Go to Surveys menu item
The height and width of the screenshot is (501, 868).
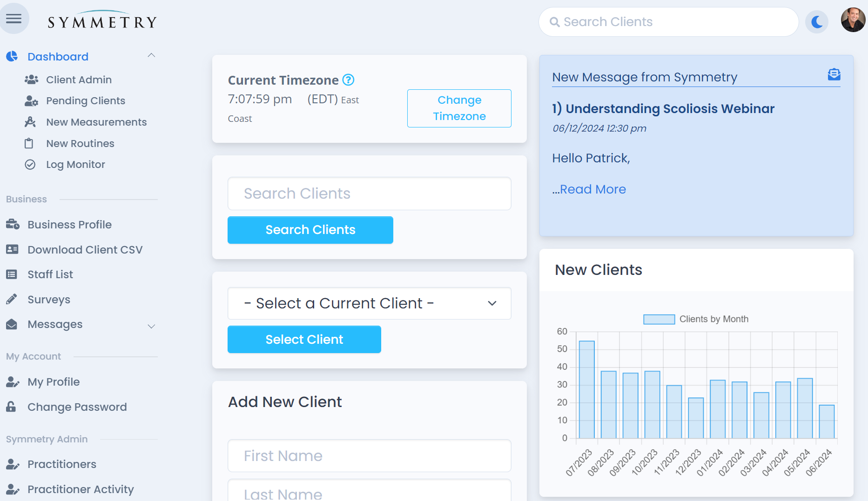48,300
